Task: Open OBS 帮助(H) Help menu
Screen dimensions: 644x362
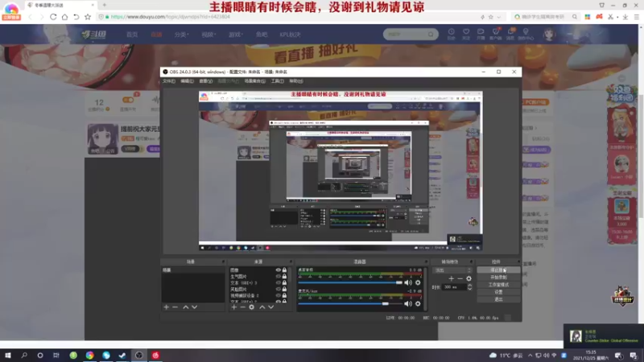Action: [296, 81]
